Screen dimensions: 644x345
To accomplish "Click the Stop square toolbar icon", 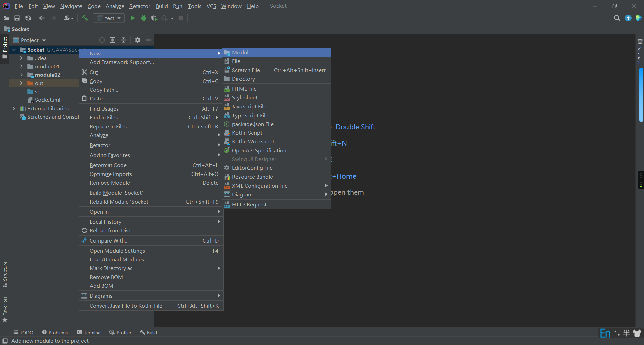I will point(181,18).
